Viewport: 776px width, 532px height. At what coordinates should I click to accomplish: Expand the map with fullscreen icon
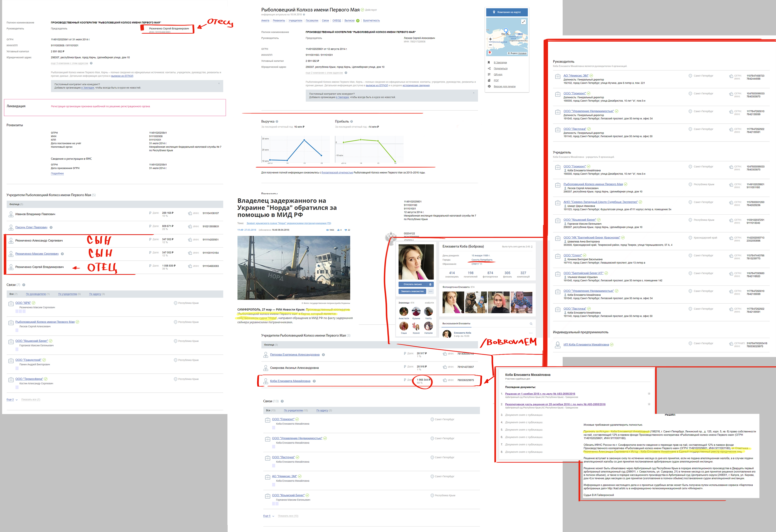(x=523, y=22)
